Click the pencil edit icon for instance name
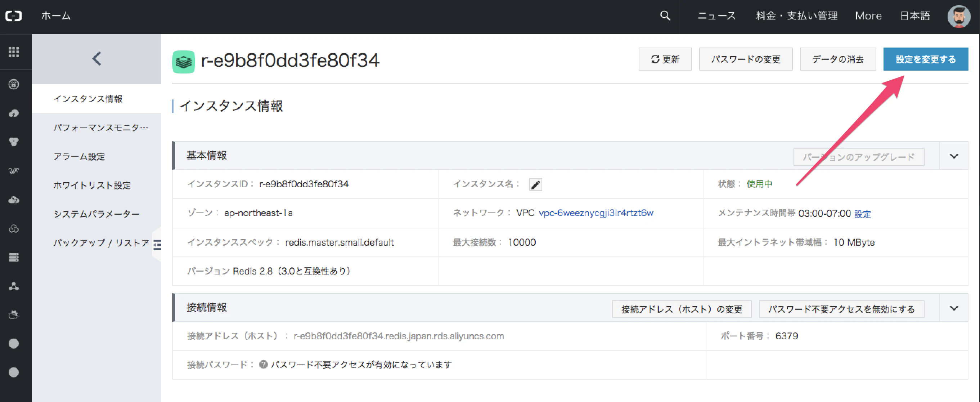Viewport: 980px width, 402px height. click(535, 185)
